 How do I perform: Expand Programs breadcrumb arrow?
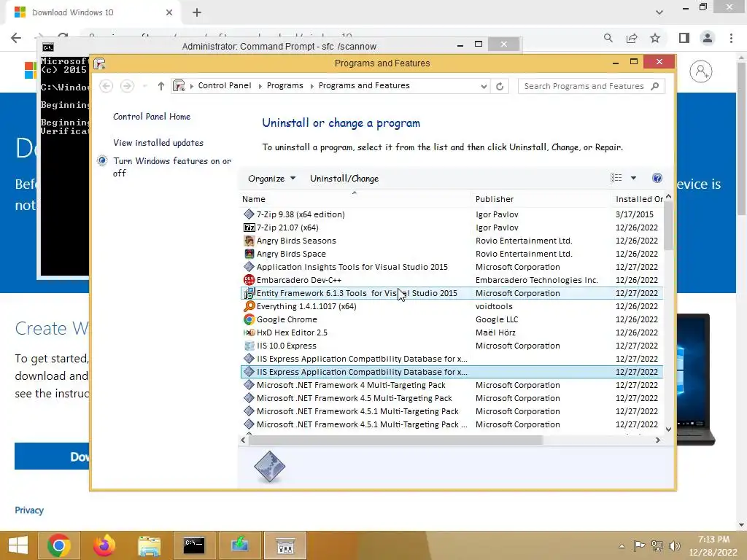click(312, 86)
